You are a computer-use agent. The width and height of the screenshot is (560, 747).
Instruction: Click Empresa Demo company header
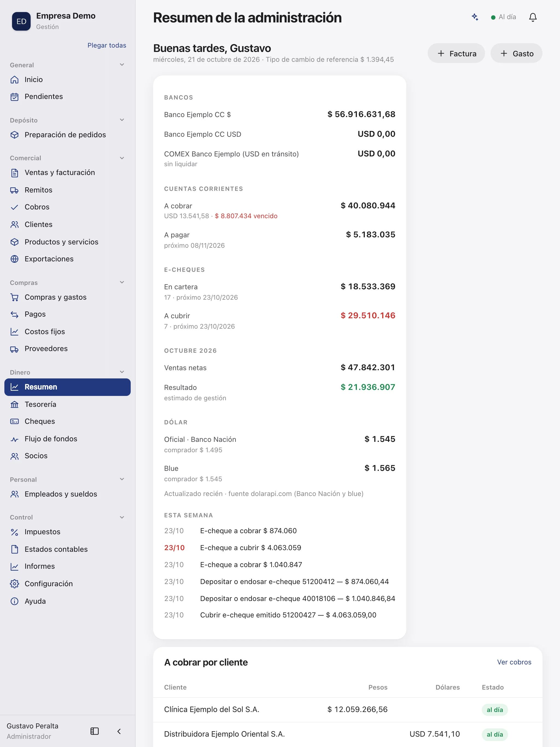(x=54, y=21)
